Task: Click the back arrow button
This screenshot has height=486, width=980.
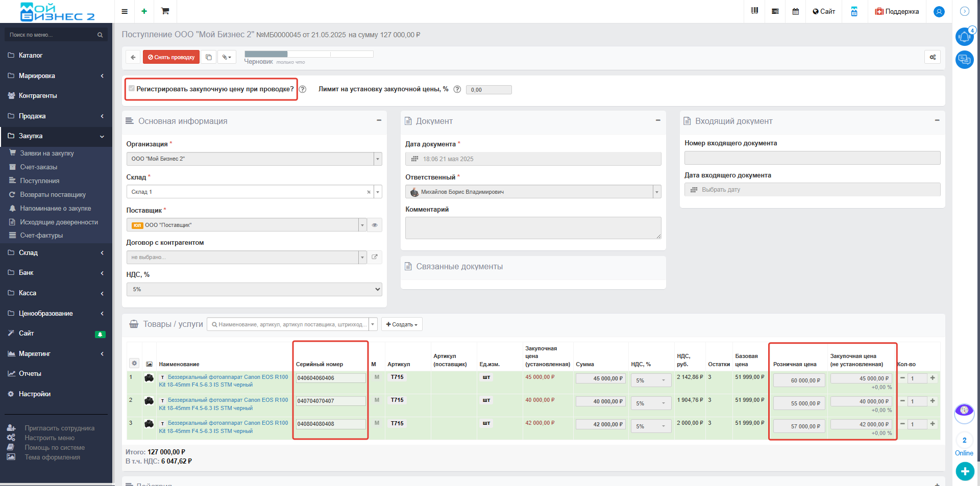Action: 133,57
